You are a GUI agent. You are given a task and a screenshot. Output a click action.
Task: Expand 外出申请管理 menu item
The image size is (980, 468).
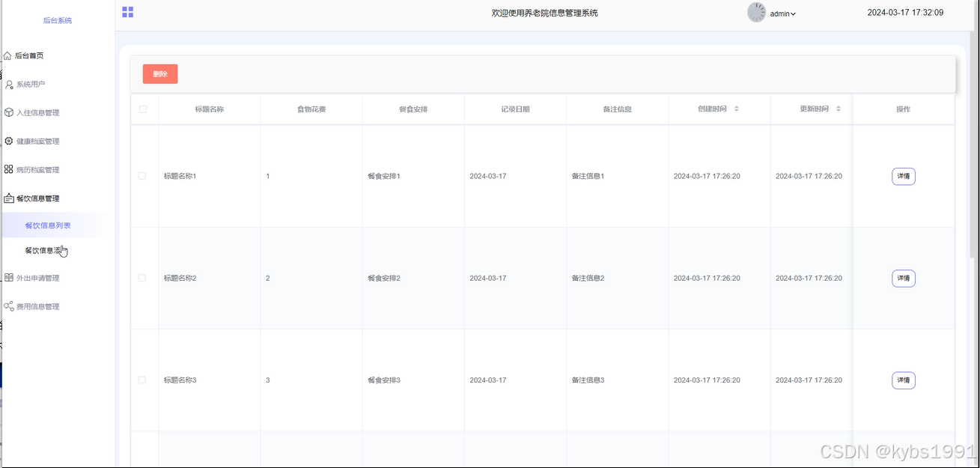[58, 278]
